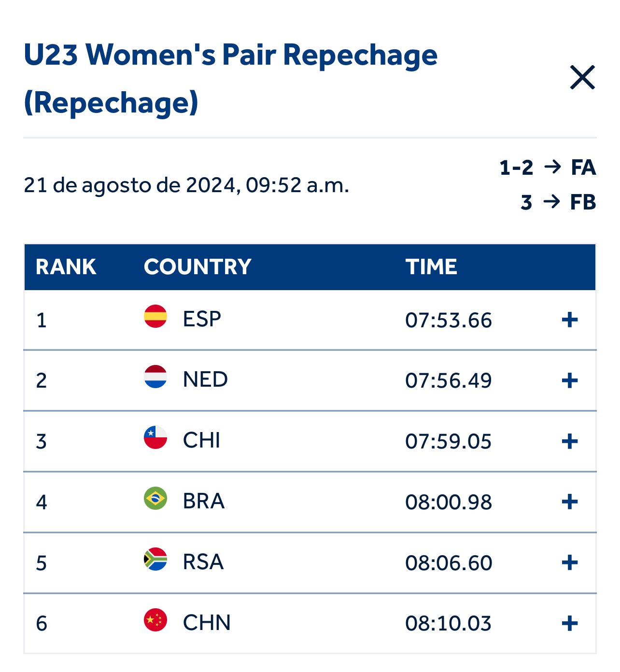Image resolution: width=620 pixels, height=672 pixels.
Task: Click the RANK column header
Action: point(66,267)
